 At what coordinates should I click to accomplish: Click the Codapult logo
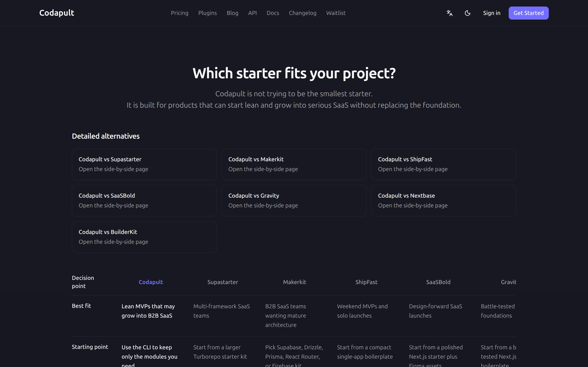pyautogui.click(x=57, y=13)
